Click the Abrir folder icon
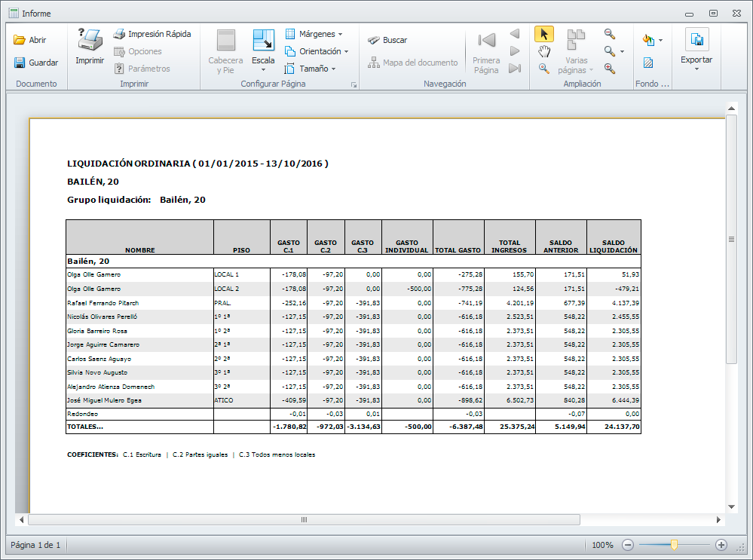The image size is (753, 560). [x=20, y=41]
